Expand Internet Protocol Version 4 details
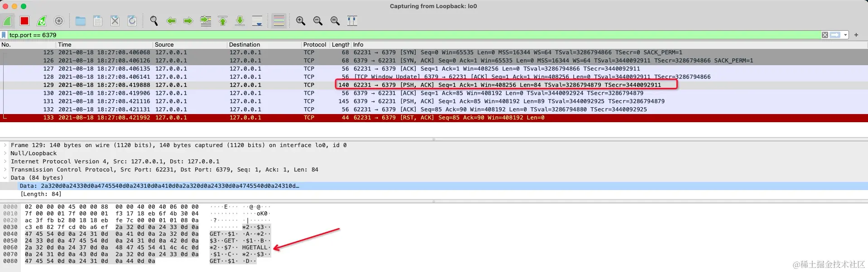Screen dimensions: 868x272 click(5, 162)
